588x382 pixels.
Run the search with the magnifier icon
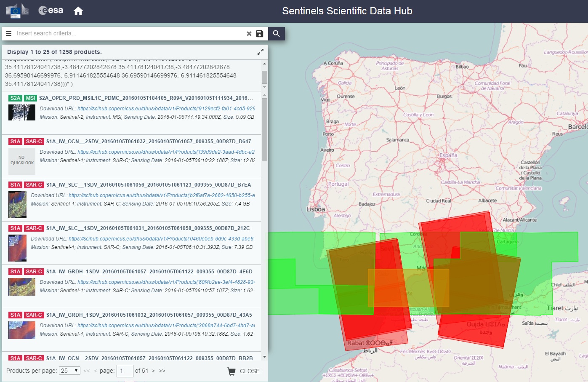(x=276, y=33)
